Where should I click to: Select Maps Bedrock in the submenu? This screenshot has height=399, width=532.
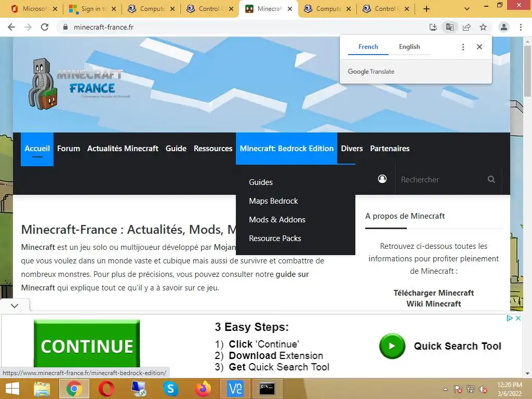(273, 201)
